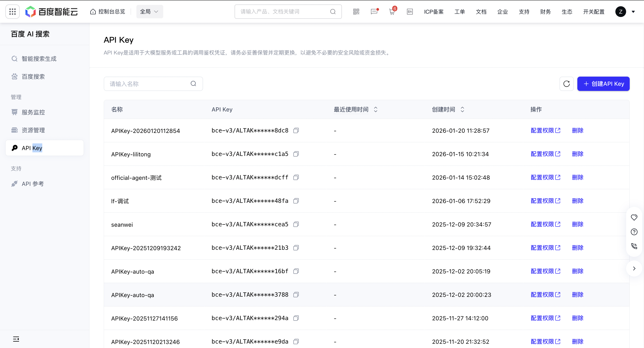Open the message notifications icon
This screenshot has width=644, height=348.
(374, 11)
